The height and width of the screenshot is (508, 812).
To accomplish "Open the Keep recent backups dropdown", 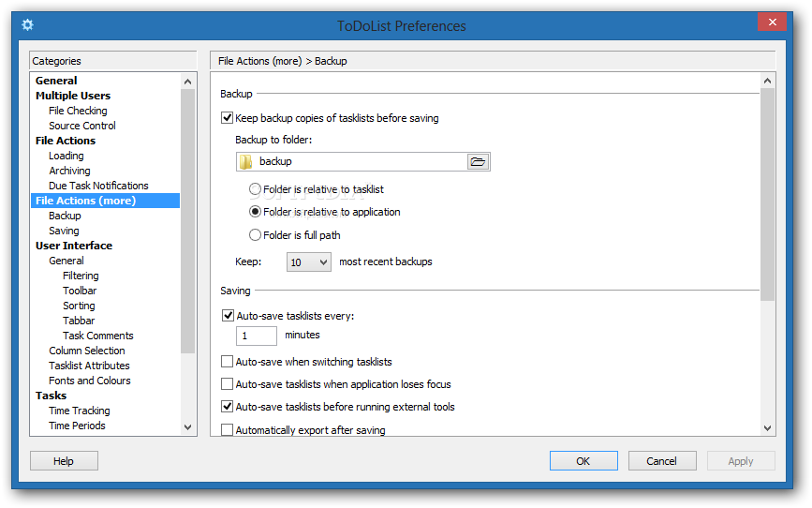I will point(309,262).
